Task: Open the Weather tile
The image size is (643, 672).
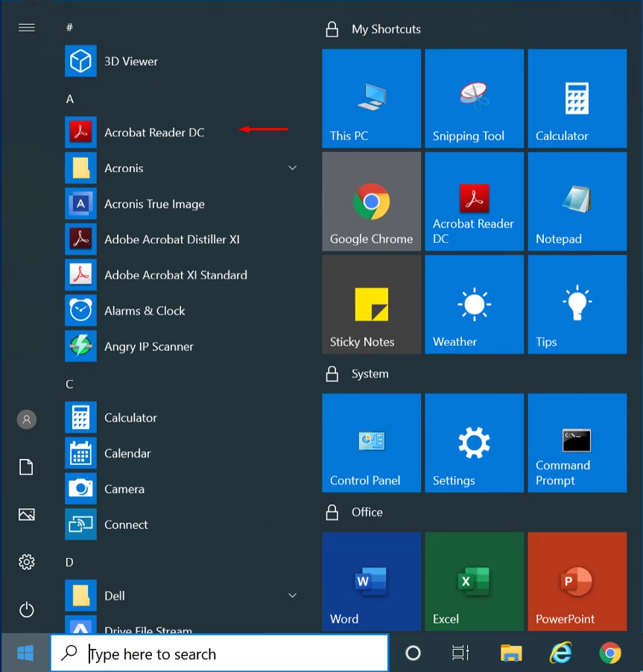Action: click(474, 304)
